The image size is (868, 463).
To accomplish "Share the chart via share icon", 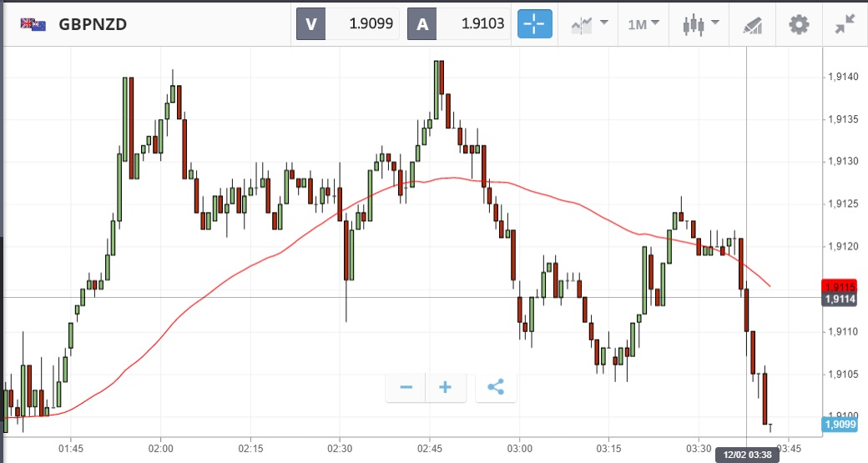I will 496,387.
